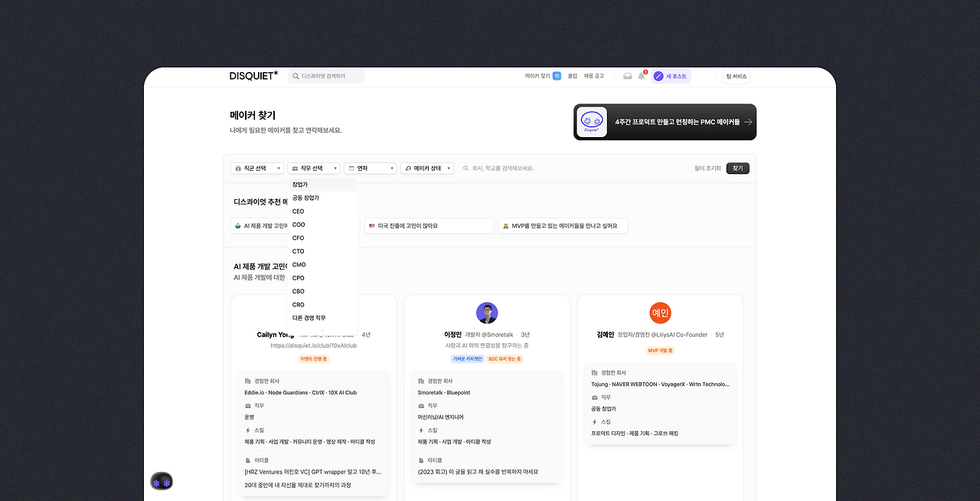Click the purple pencil icon for a new post
980x501 pixels.
[x=658, y=77]
